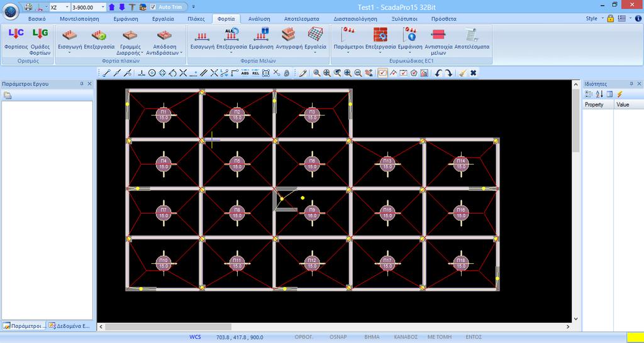This screenshot has height=343, width=644.
Task: Open the Style dropdown menu
Action: pos(594,18)
